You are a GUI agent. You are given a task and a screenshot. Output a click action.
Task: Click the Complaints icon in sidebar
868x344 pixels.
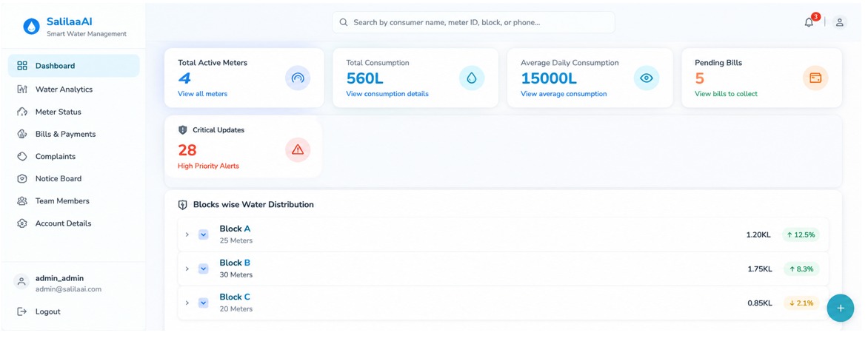coord(22,157)
